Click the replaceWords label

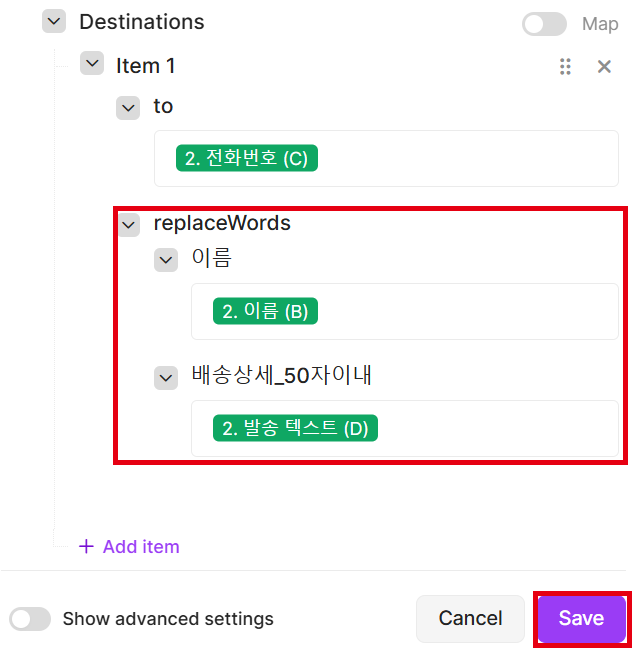click(222, 223)
